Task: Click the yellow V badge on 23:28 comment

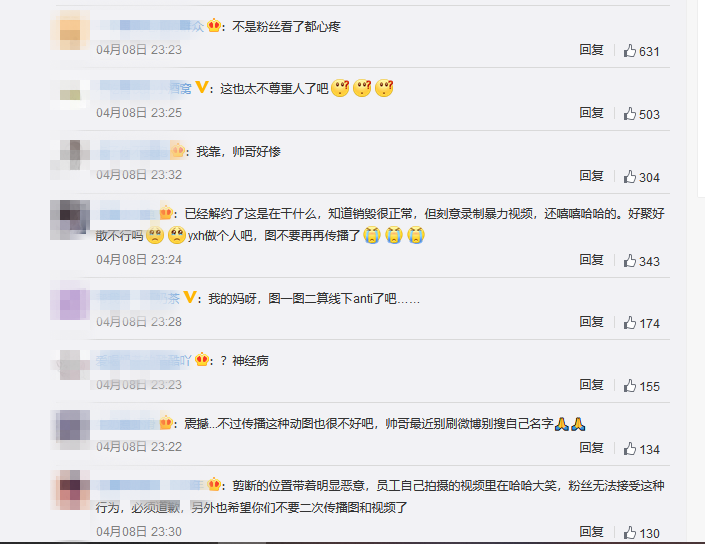Action: click(190, 297)
